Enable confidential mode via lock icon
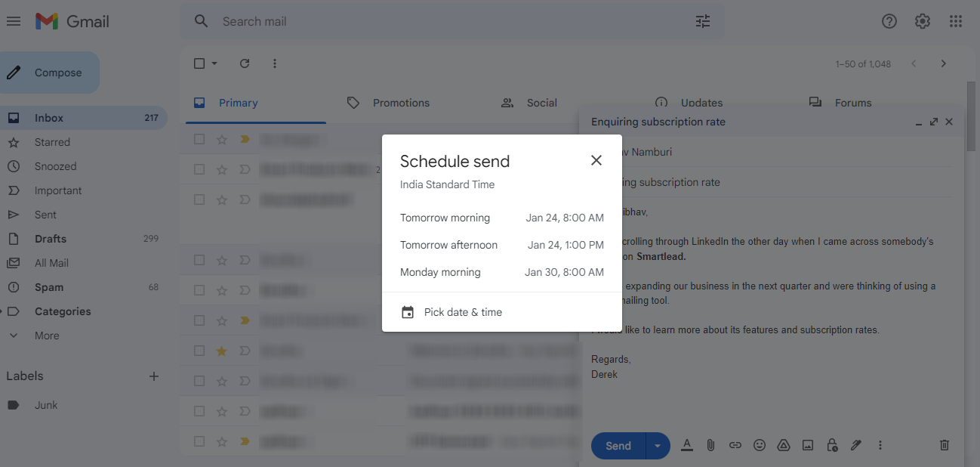This screenshot has height=467, width=980. tap(831, 445)
